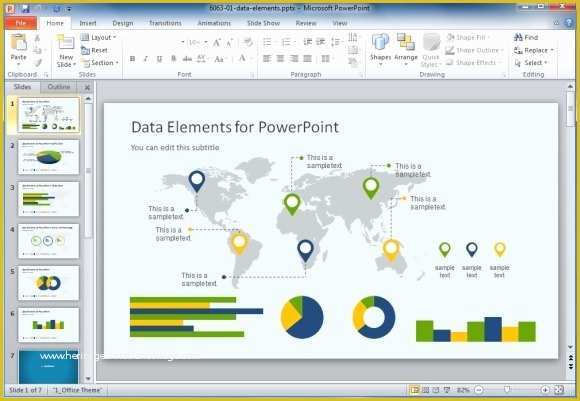The height and width of the screenshot is (401, 580).
Task: Open the Section dropdown
Action: (100, 63)
